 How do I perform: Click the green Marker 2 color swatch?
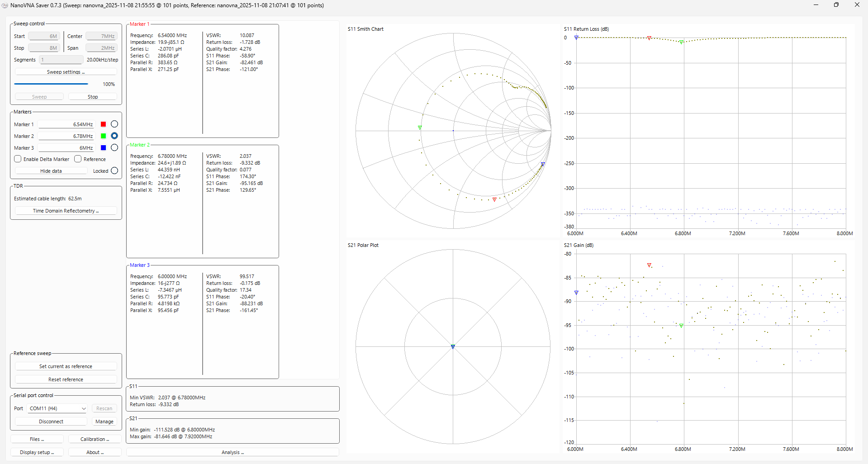tap(103, 136)
